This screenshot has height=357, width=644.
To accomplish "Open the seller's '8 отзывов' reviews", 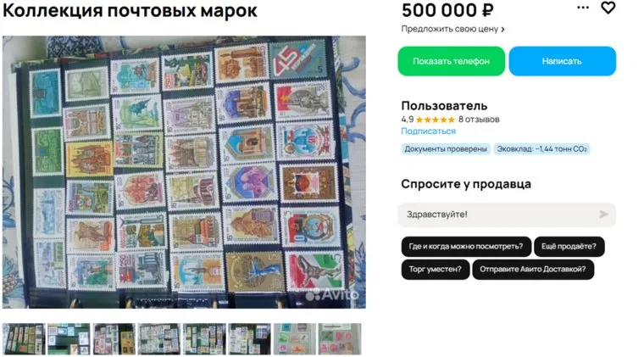I will [479, 120].
